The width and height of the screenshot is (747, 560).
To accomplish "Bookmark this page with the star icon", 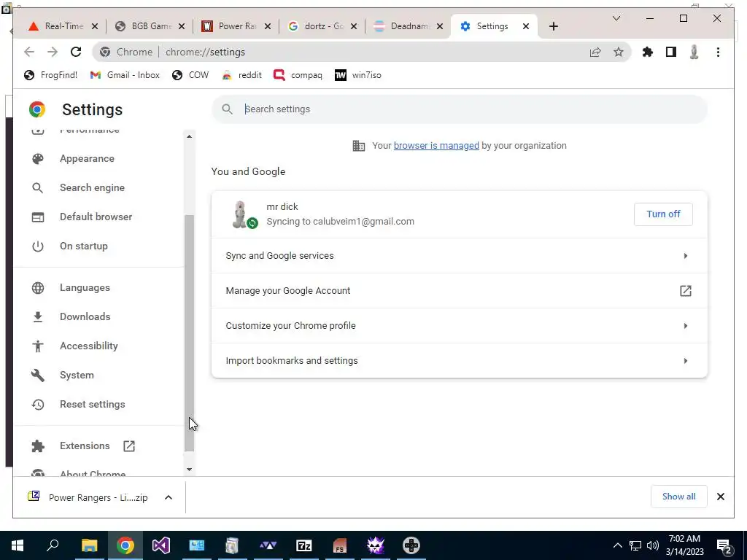I will pyautogui.click(x=618, y=52).
